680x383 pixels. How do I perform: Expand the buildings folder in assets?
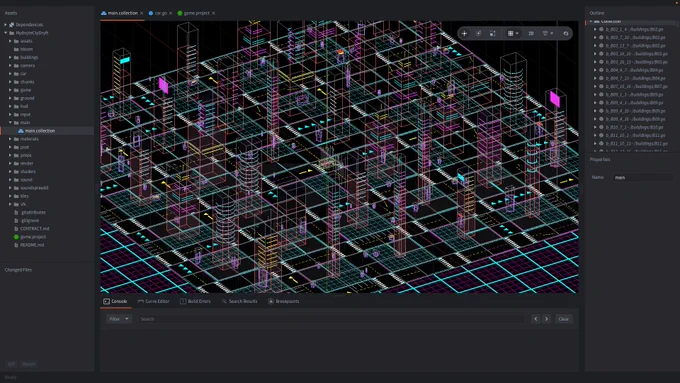point(10,57)
